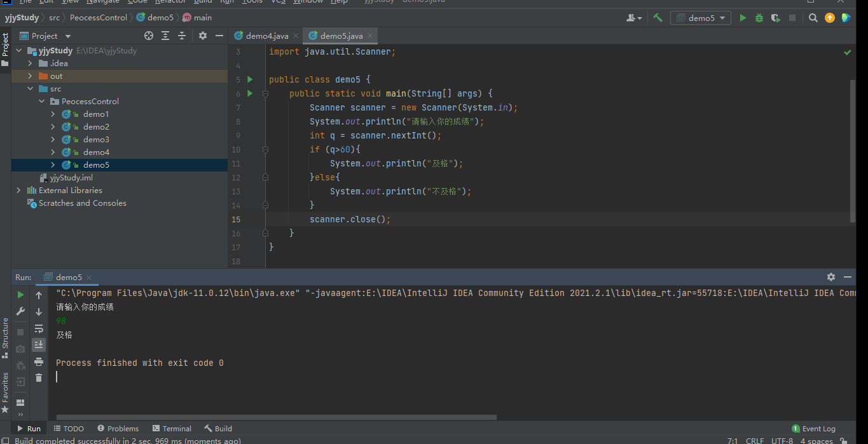
Task: Hide the Run panel with the minus icon
Action: click(x=848, y=277)
